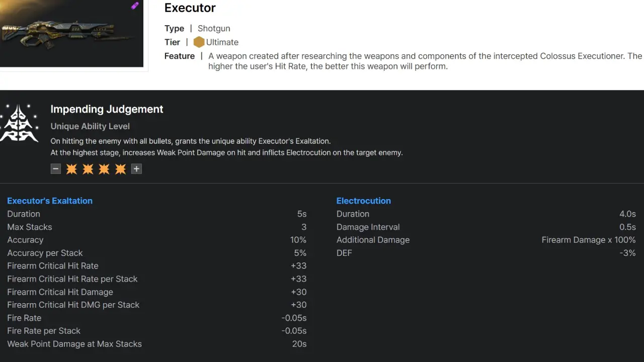The image size is (644, 362).
Task: Select the Shotgun type label
Action: pos(213,28)
